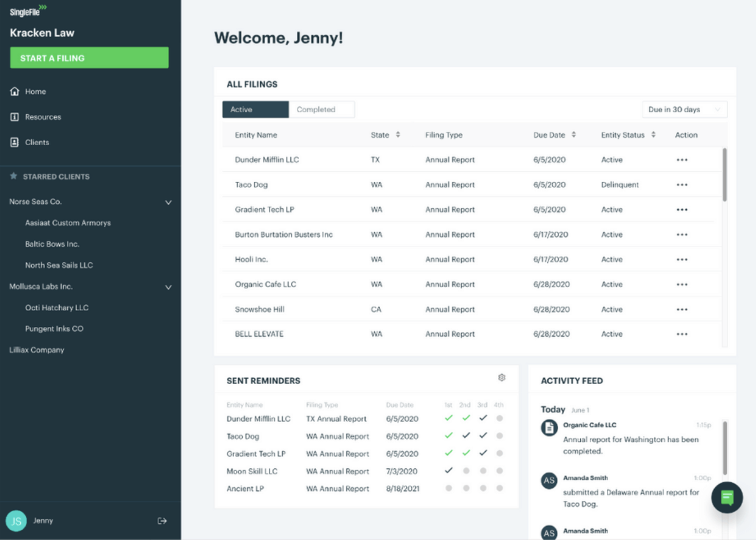
Task: Collapse the Norse Seas Co. client group
Action: pos(168,202)
